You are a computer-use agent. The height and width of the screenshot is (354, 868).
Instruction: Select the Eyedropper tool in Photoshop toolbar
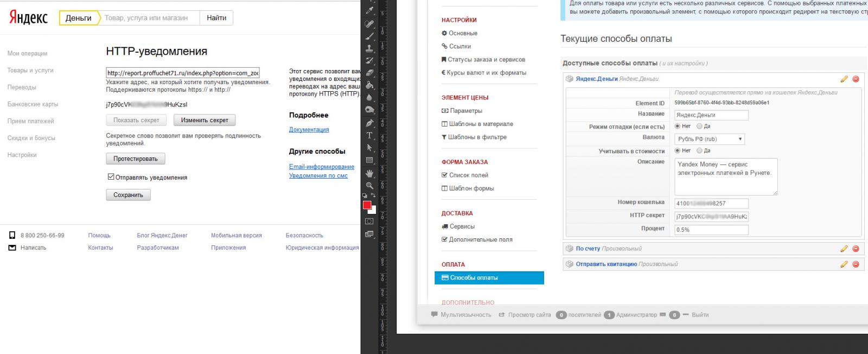click(x=369, y=10)
